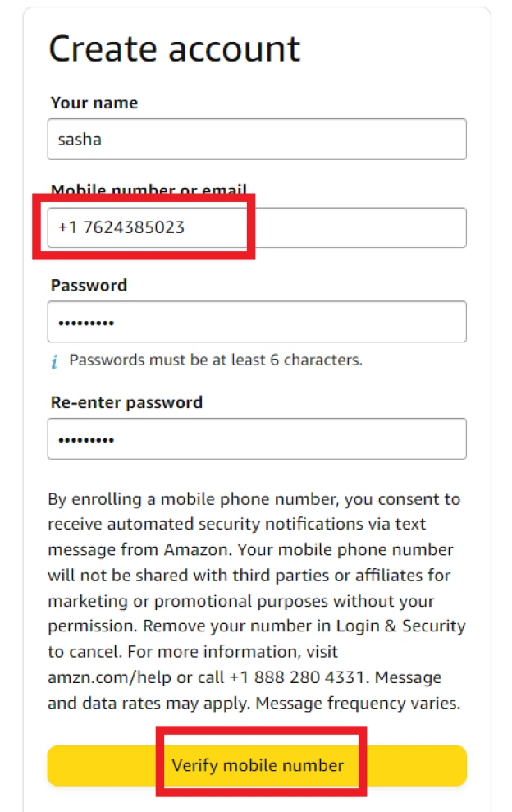The height and width of the screenshot is (812, 512).
Task: Click the Verify mobile number button
Action: pyautogui.click(x=257, y=765)
